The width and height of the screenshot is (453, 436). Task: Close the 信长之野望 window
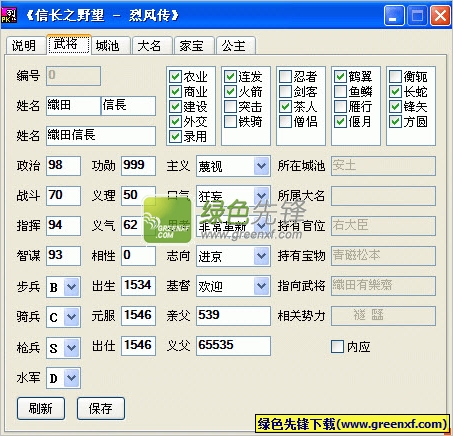pos(440,15)
